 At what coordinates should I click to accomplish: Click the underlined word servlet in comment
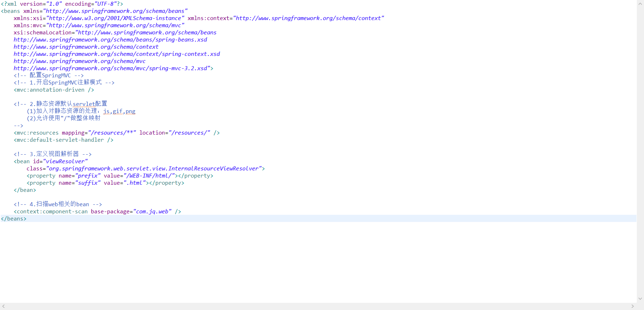(x=84, y=104)
